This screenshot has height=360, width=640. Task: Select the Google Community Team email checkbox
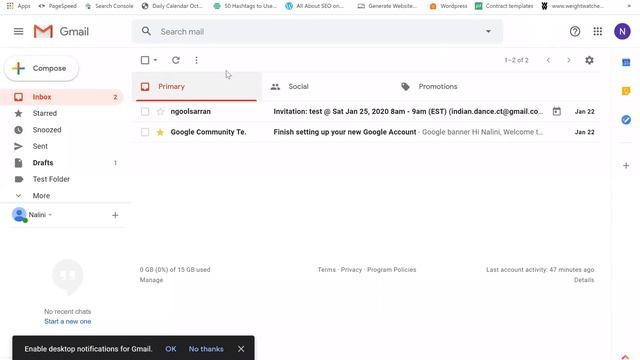coord(145,132)
